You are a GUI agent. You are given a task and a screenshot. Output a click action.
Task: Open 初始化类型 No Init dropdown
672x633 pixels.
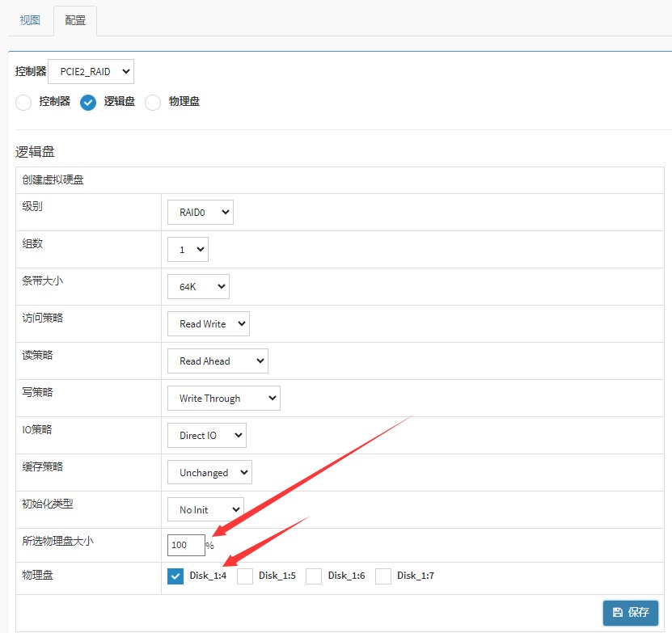click(x=205, y=510)
